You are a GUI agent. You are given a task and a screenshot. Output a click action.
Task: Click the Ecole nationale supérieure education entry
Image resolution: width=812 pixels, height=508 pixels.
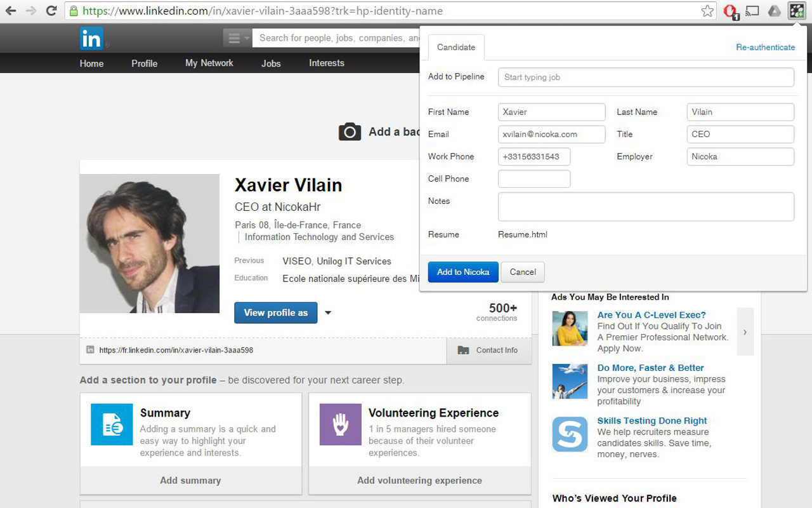coord(351,279)
